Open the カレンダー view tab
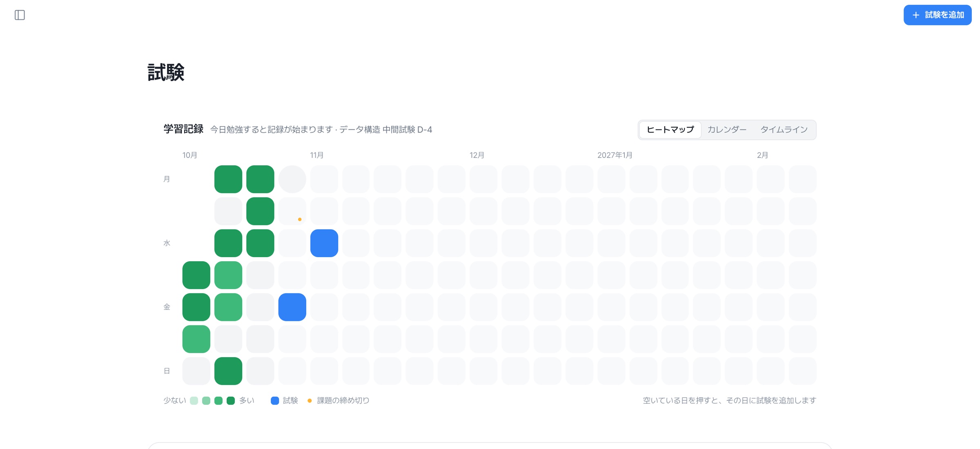This screenshot has height=449, width=980. tap(727, 130)
